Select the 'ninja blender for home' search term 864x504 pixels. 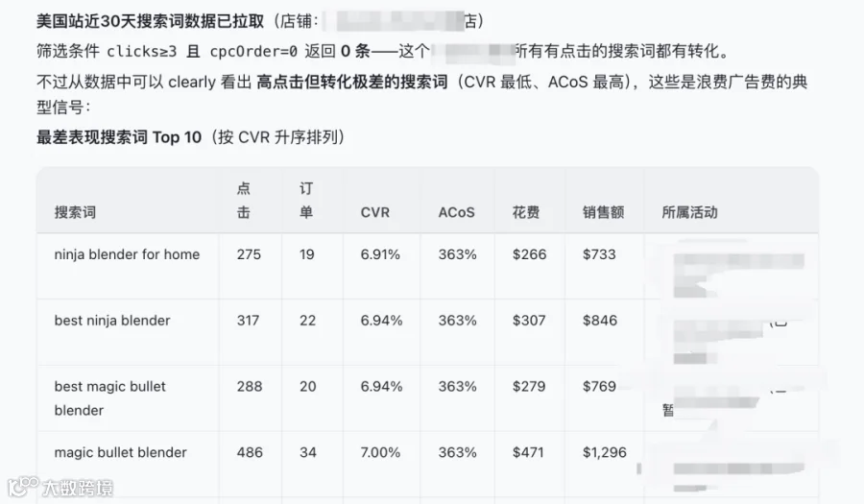[x=127, y=254]
